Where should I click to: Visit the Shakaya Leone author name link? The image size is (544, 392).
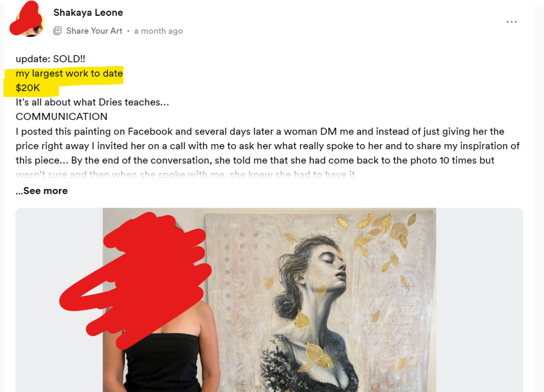[88, 12]
